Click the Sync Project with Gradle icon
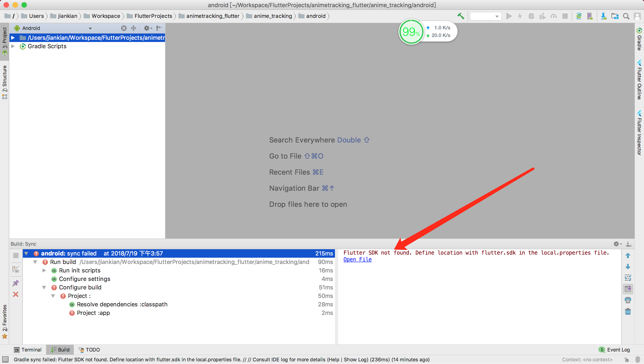Image resolution: width=644 pixels, height=364 pixels. [579, 16]
